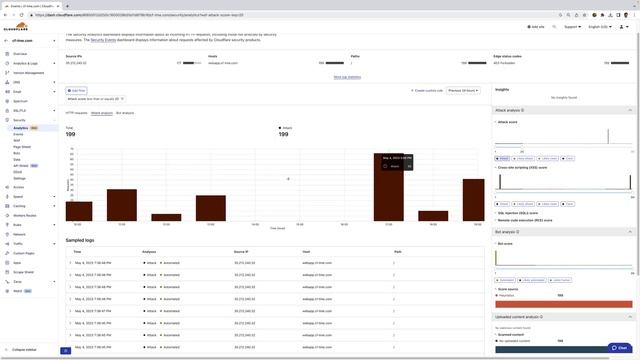Toggle the Automated chip under Bot score
This screenshot has height=360, width=640.
click(505, 280)
